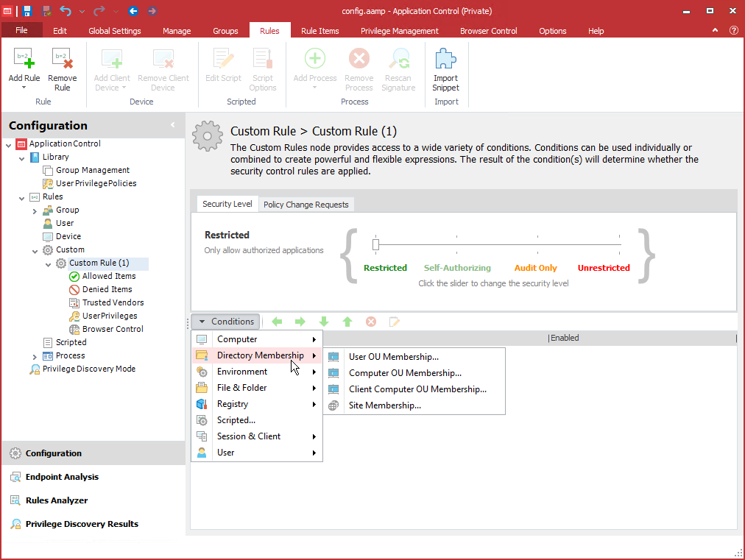
Task: Open the Conditions dropdown
Action: point(226,322)
